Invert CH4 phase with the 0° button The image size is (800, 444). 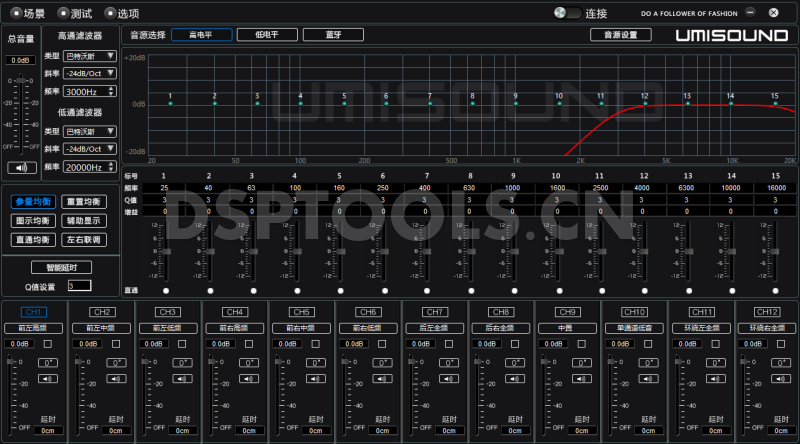(x=249, y=363)
